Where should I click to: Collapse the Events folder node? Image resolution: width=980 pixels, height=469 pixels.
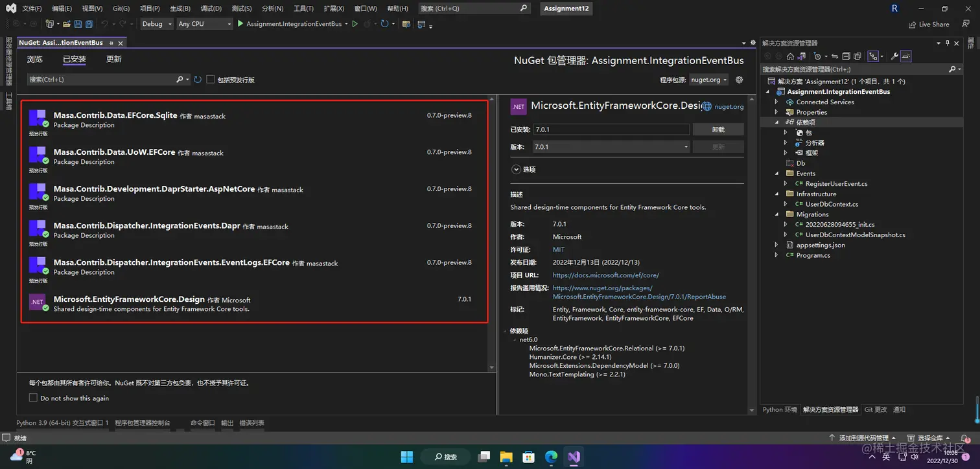pos(776,174)
